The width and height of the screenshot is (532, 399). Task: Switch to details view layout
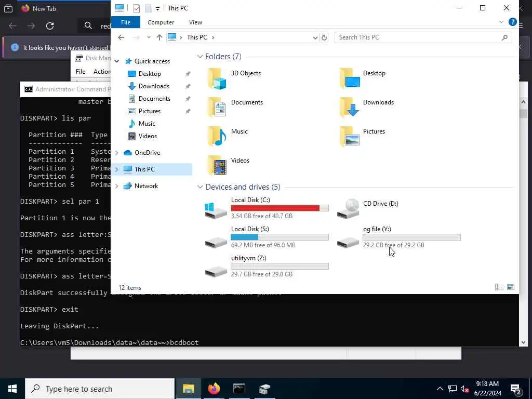pyautogui.click(x=499, y=287)
